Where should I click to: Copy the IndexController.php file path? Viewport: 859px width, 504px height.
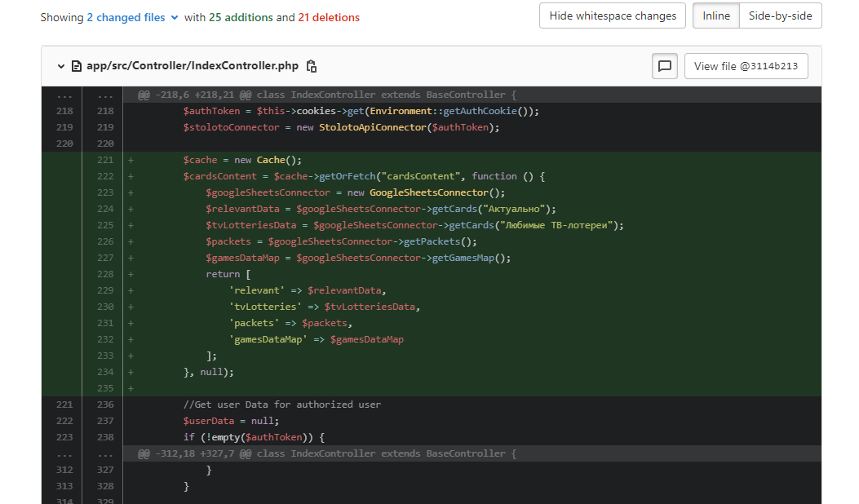point(312,66)
